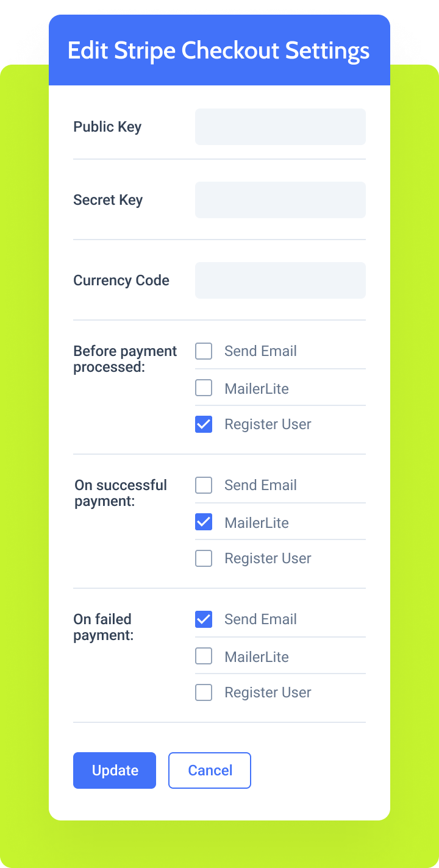Click the Edit Stripe Checkout Settings title
The image size is (439, 868).
pos(219,50)
